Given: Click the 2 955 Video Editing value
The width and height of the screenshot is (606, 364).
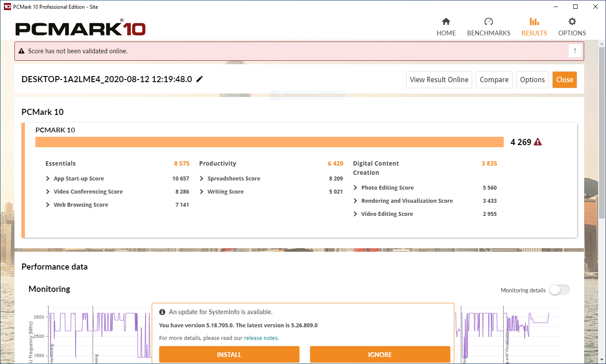Looking at the screenshot, I should [490, 214].
